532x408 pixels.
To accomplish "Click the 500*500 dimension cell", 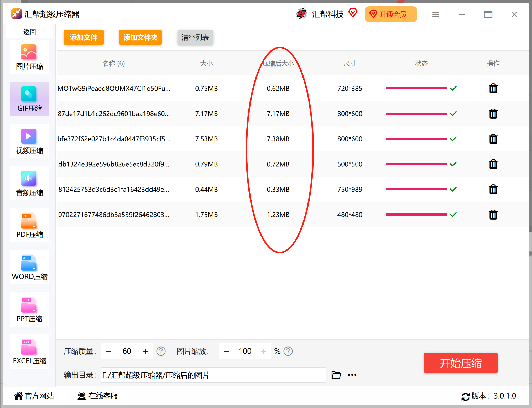I will [350, 164].
